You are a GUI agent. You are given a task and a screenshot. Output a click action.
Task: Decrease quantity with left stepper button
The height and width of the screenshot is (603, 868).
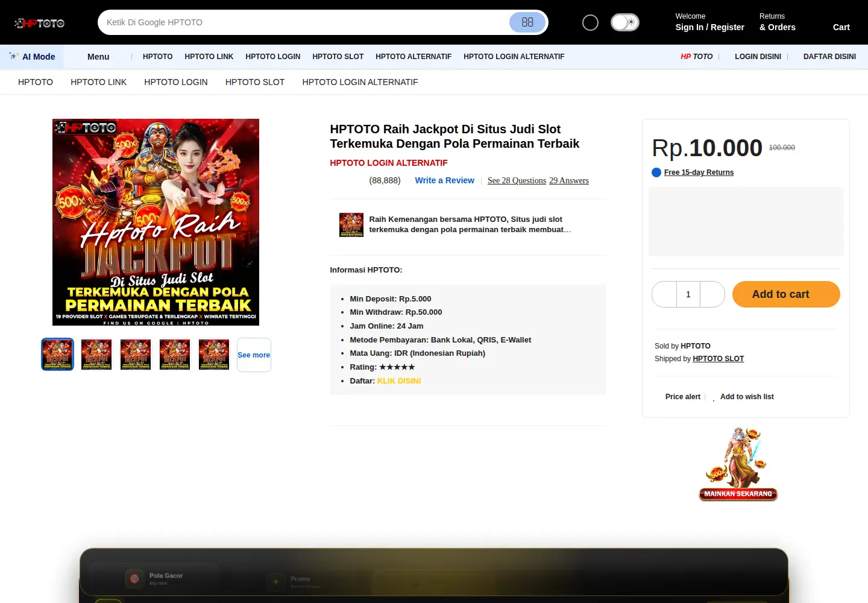(664, 294)
